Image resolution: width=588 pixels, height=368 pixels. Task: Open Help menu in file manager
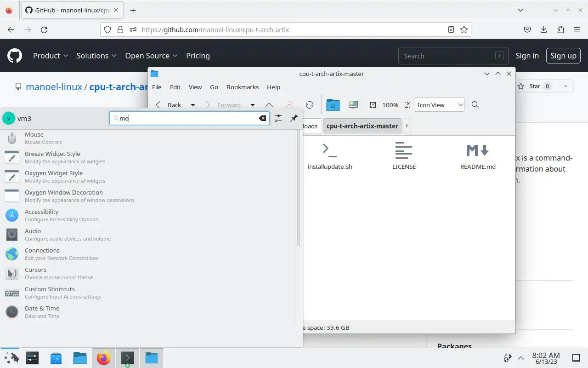pos(273,87)
